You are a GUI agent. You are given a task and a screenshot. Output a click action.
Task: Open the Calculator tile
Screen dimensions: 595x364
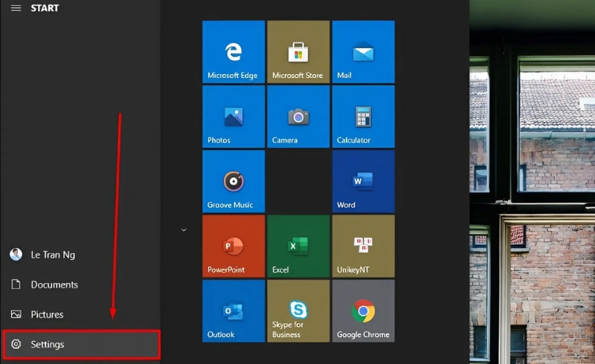tap(363, 117)
